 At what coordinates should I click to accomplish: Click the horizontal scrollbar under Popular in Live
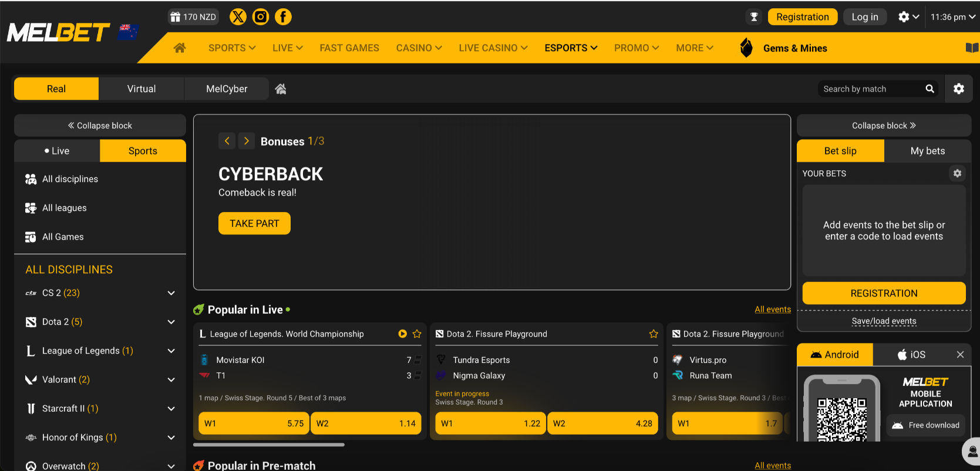tap(269, 445)
